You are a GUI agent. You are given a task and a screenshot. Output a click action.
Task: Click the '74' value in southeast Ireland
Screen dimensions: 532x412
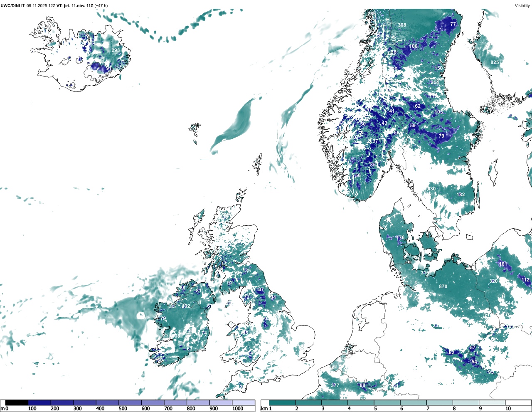[x=204, y=333]
